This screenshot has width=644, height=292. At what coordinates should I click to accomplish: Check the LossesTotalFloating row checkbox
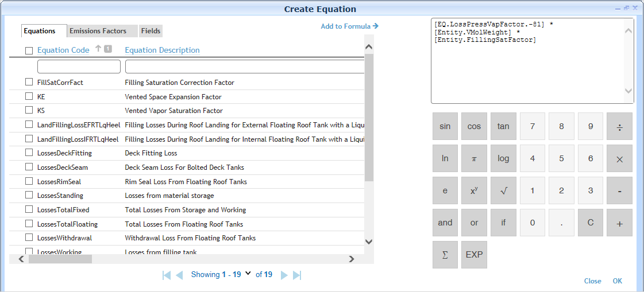click(29, 224)
